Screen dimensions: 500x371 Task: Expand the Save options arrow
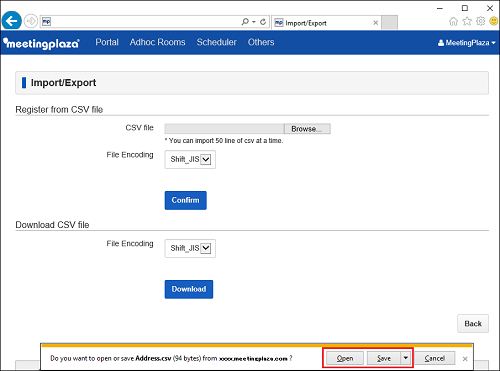[406, 358]
